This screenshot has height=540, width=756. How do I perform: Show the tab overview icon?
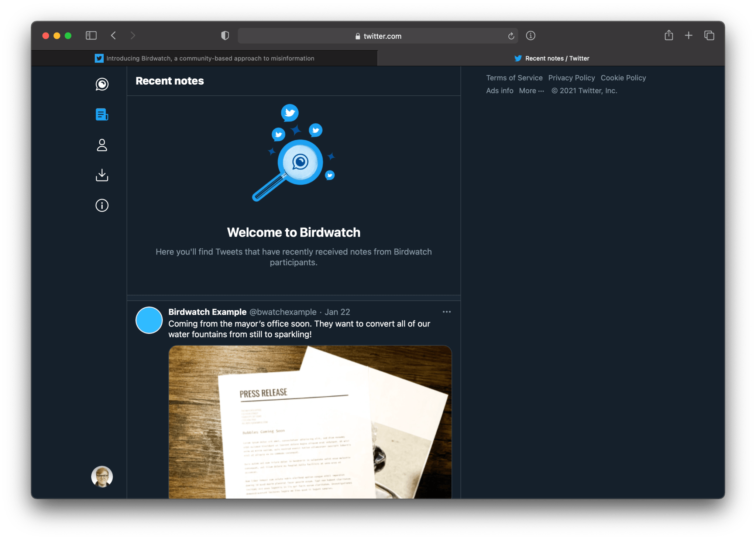709,35
